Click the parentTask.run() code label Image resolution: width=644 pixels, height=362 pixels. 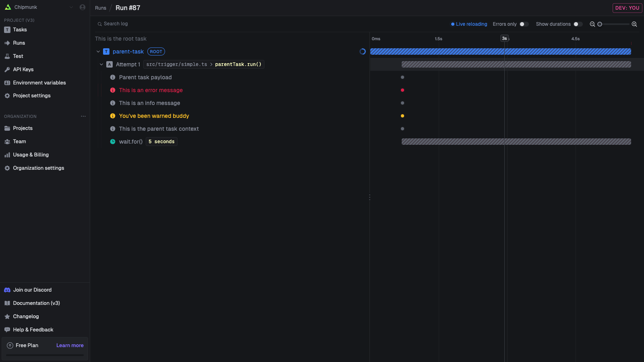click(238, 64)
